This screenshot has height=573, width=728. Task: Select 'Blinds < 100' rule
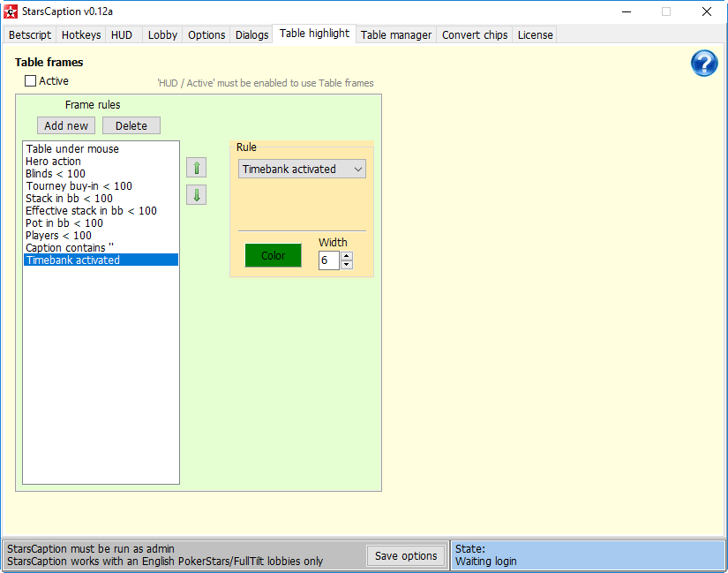coord(101,173)
